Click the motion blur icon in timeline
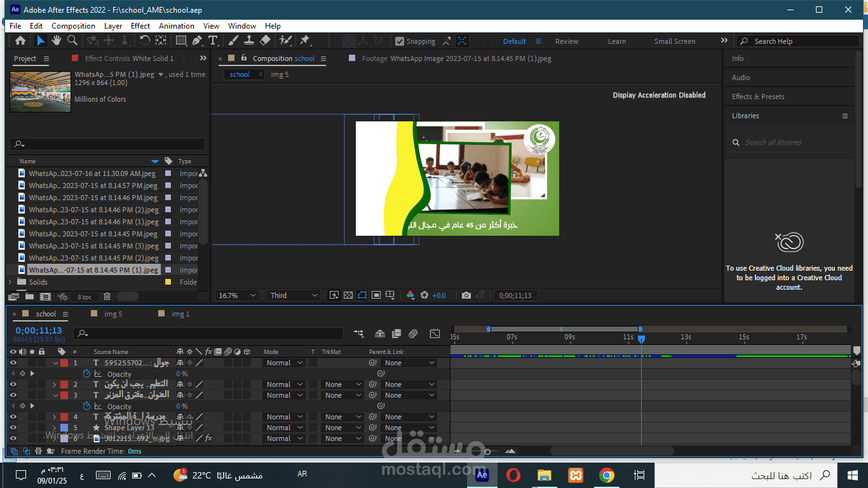The width and height of the screenshot is (868, 488). (413, 334)
